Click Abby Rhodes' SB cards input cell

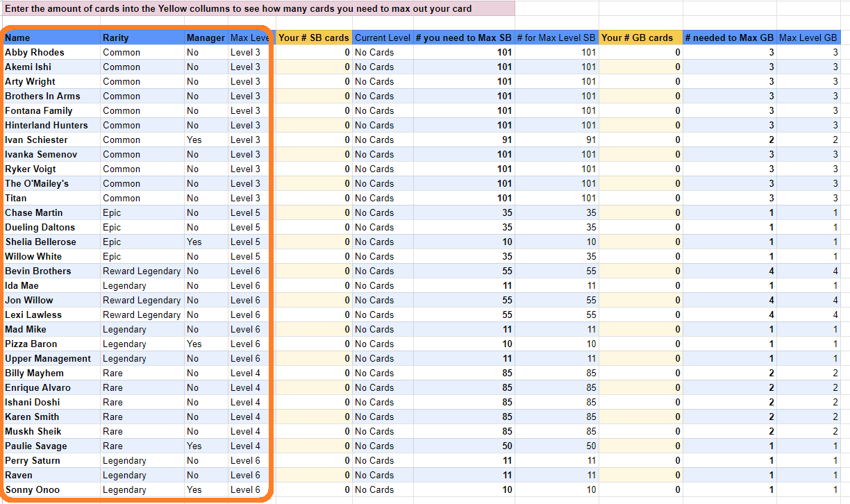[314, 52]
